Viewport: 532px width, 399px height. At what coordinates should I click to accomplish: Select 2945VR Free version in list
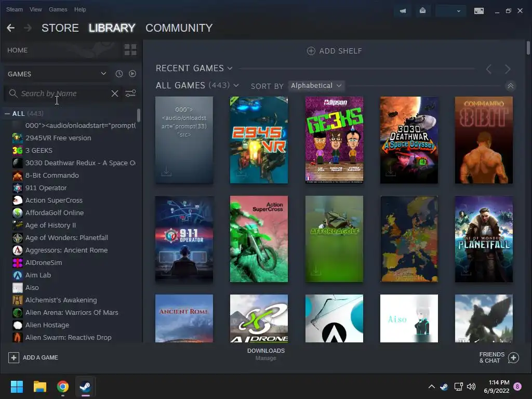pos(58,138)
